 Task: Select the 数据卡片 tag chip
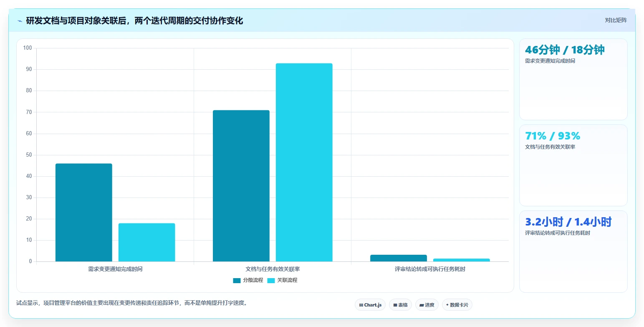(457, 305)
